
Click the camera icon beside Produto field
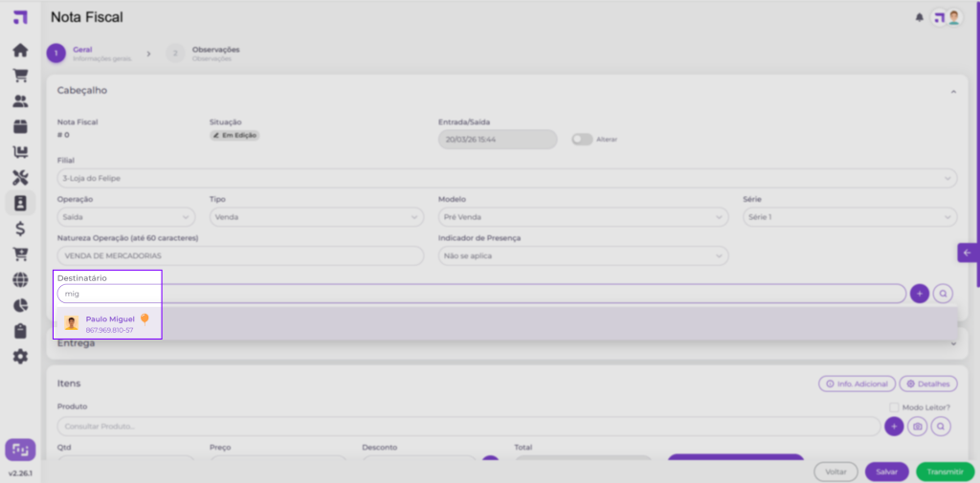click(918, 427)
